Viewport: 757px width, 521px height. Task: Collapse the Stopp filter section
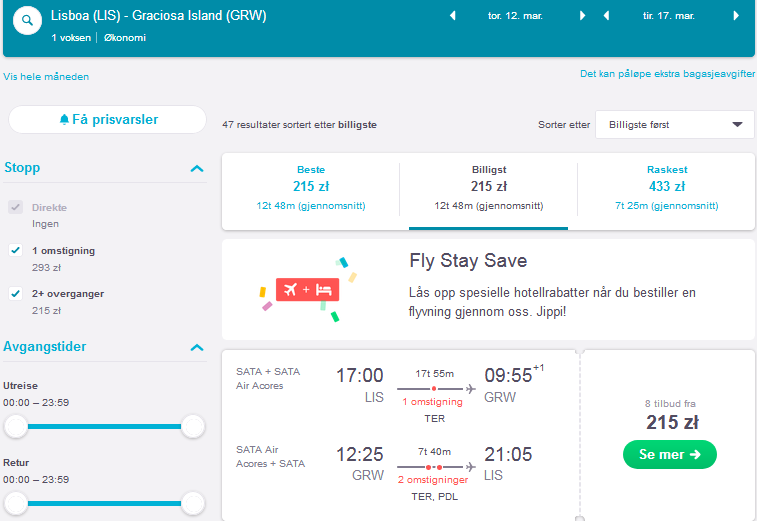point(197,168)
